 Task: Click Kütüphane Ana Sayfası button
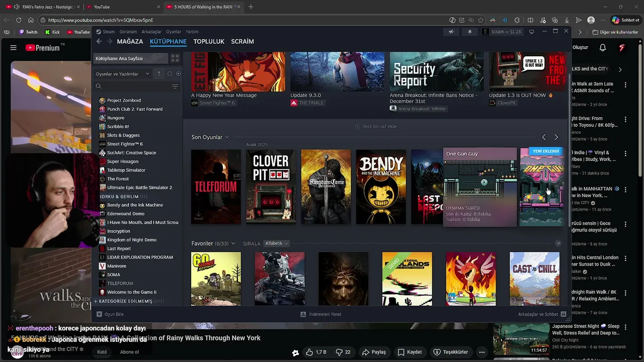click(131, 58)
